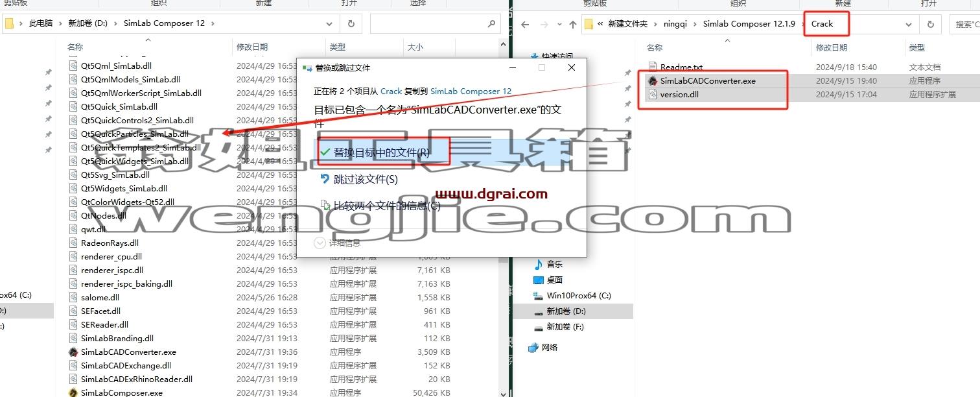Sort left list by 名称 column
Image resolution: width=980 pixels, height=397 pixels.
(x=75, y=47)
